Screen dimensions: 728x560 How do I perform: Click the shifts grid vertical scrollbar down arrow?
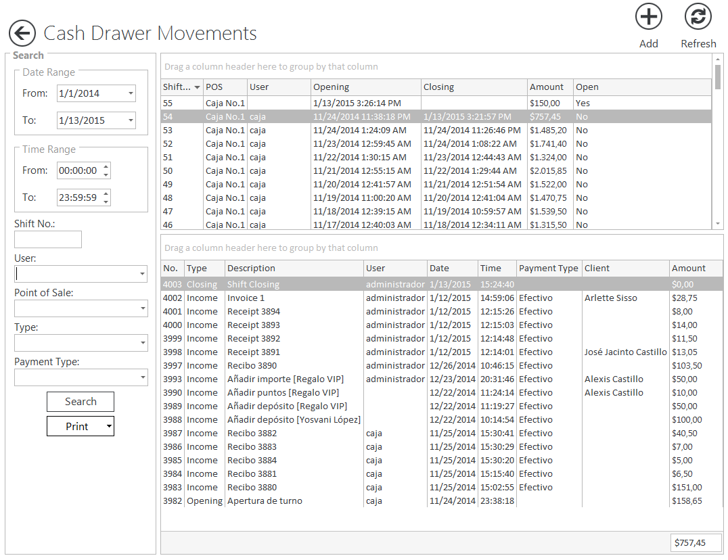718,224
